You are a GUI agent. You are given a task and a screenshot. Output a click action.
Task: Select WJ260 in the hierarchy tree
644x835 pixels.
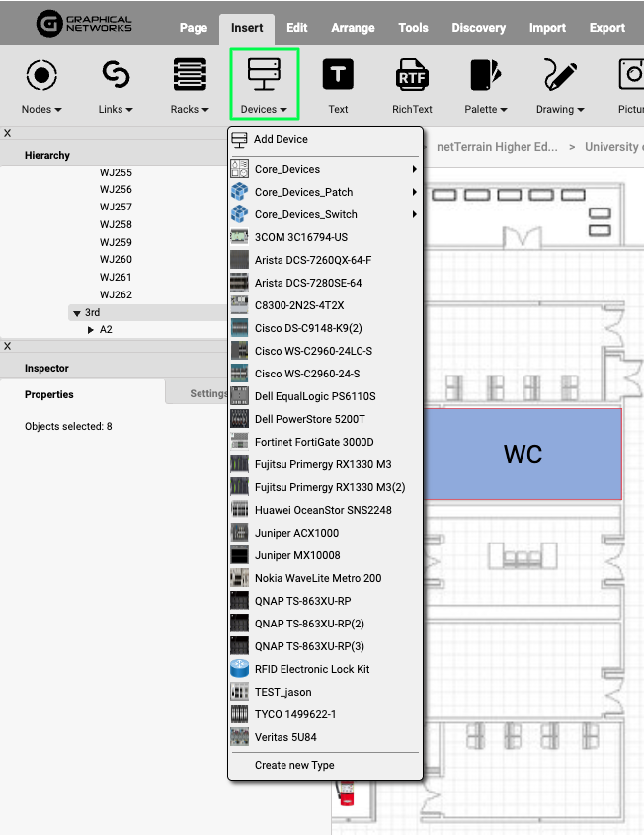click(116, 260)
